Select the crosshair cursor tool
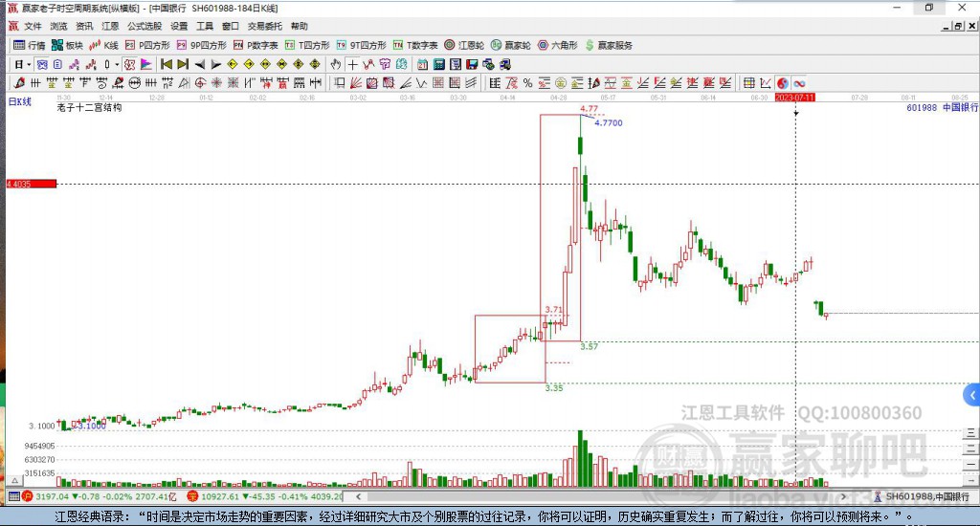The height and width of the screenshot is (526, 980). point(352,64)
